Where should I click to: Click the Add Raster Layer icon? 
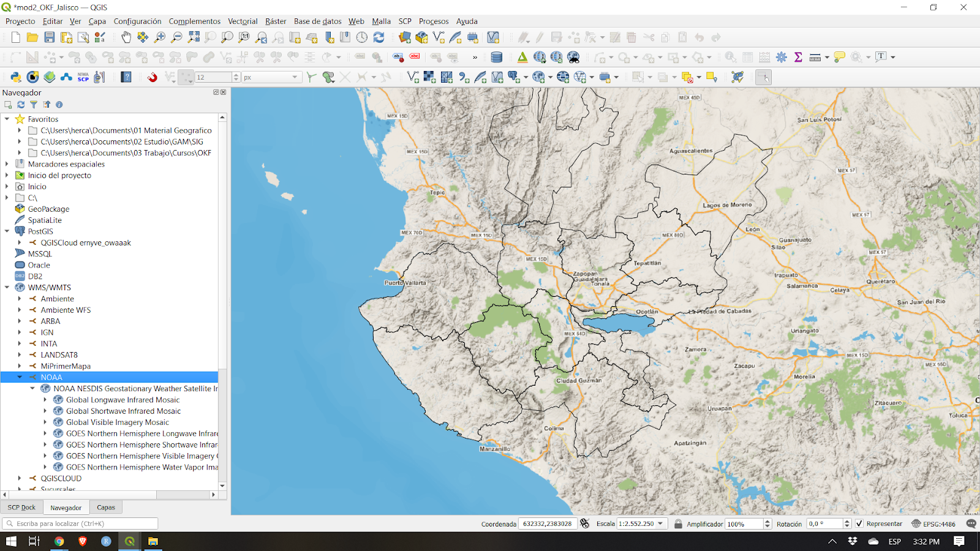(x=430, y=77)
